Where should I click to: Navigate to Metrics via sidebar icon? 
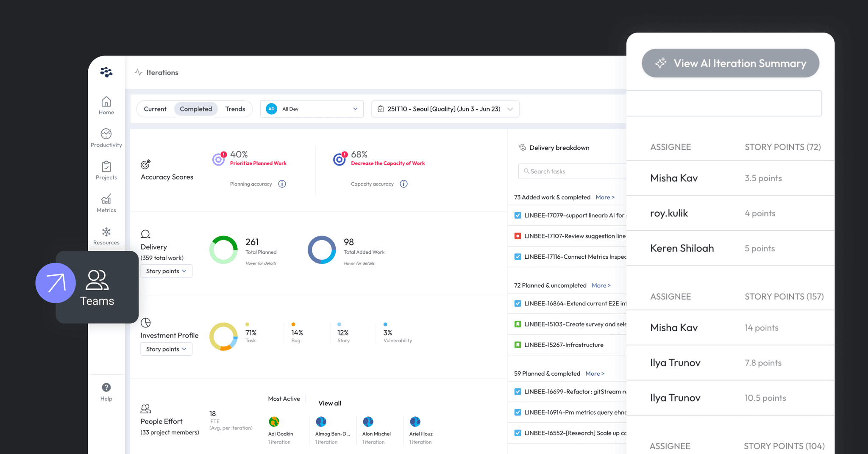point(106,202)
